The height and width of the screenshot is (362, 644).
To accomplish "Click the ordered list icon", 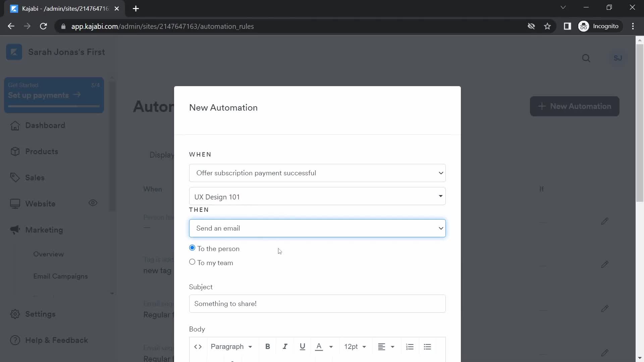I will pos(409,347).
